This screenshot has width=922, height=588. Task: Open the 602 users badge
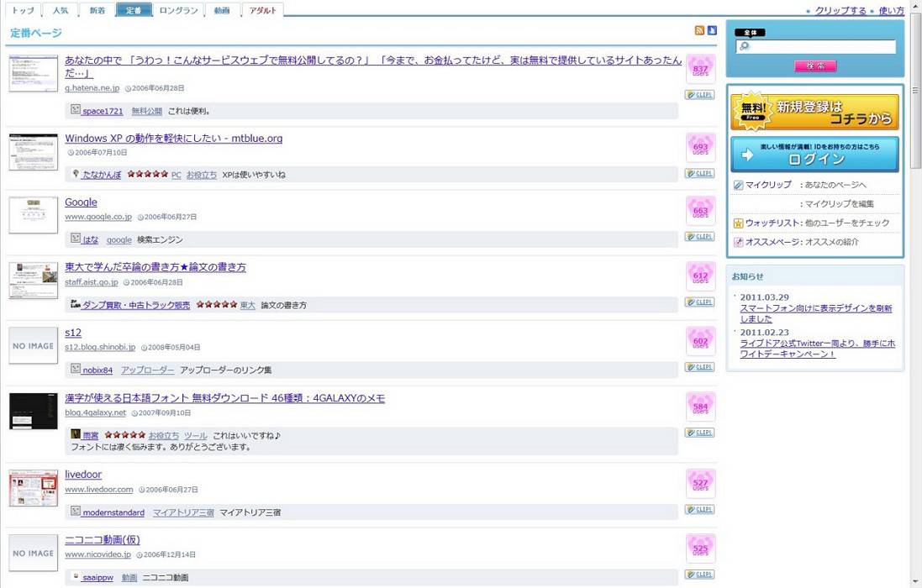click(x=700, y=341)
